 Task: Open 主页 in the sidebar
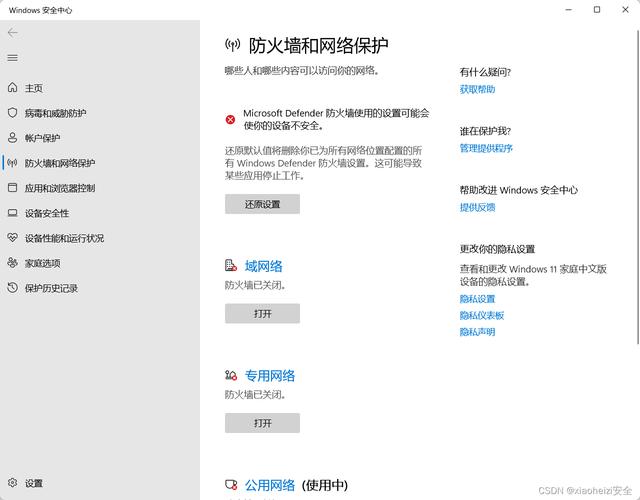coord(34,88)
